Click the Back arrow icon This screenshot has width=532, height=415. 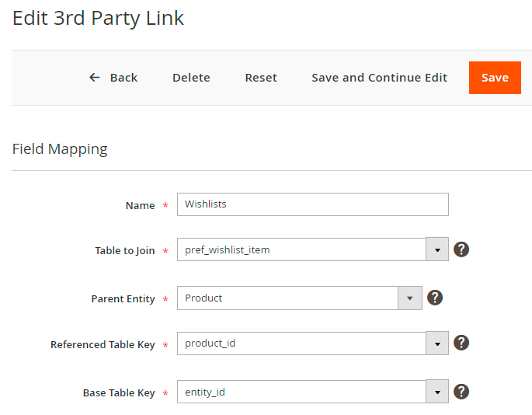pyautogui.click(x=95, y=78)
